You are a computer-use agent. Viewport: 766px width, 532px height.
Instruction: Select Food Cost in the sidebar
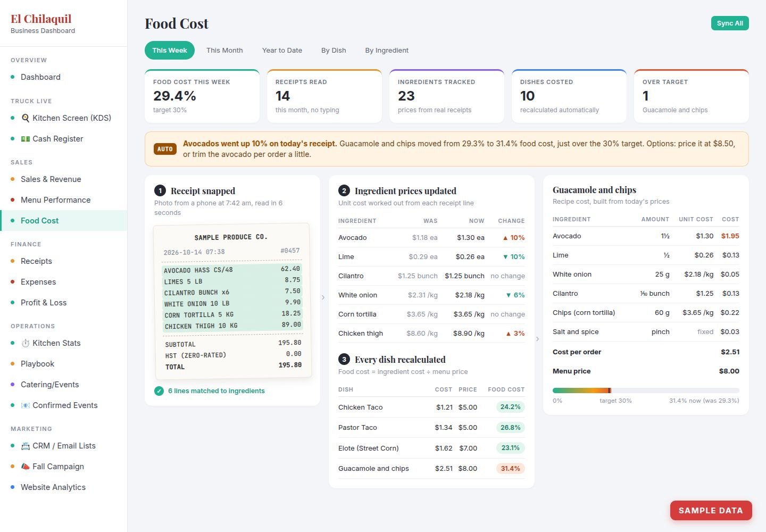pyautogui.click(x=64, y=221)
